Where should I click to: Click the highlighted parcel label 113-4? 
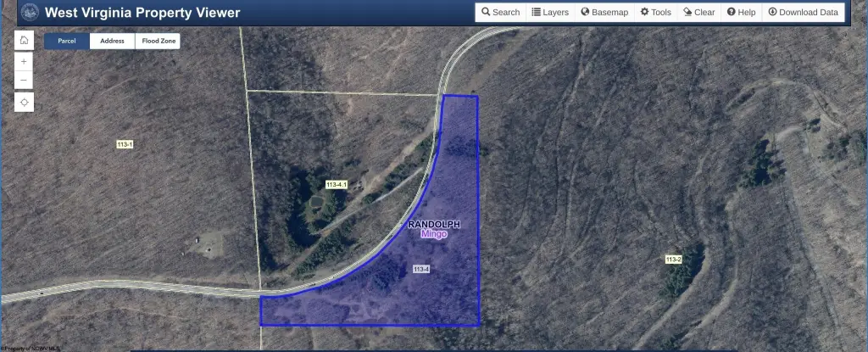tap(421, 270)
